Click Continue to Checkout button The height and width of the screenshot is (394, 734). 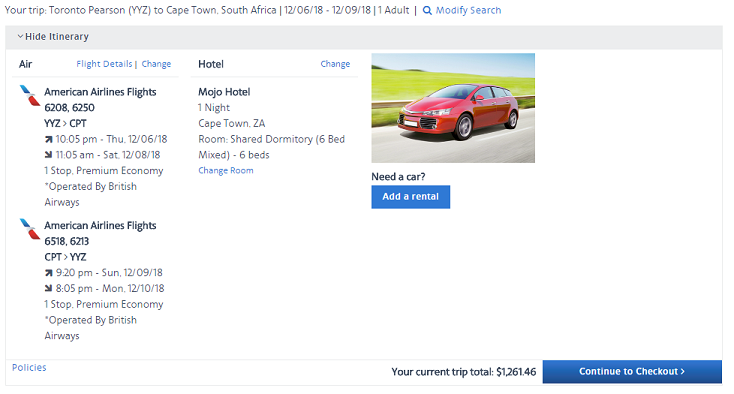coord(632,372)
